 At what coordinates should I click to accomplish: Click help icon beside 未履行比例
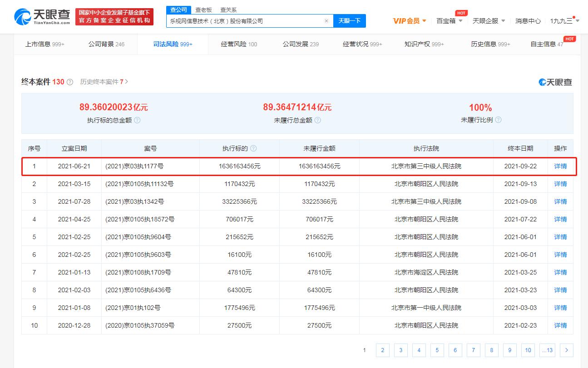[498, 120]
